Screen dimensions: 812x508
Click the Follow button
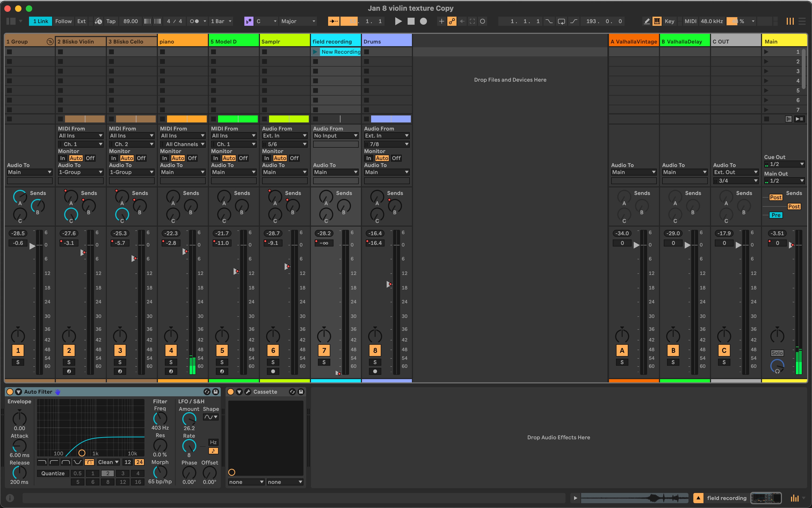63,21
